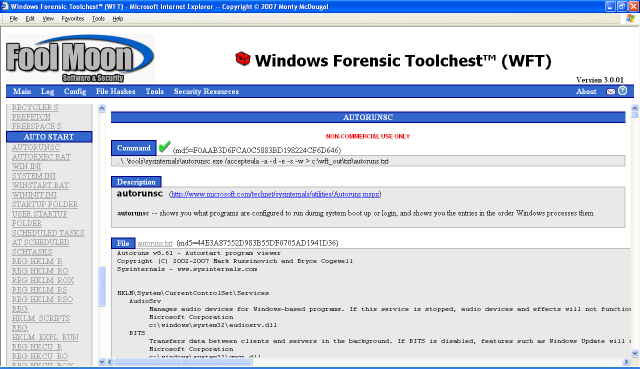Click the envelope email icon in navigation bar
The width and height of the screenshot is (640, 369).
611,91
